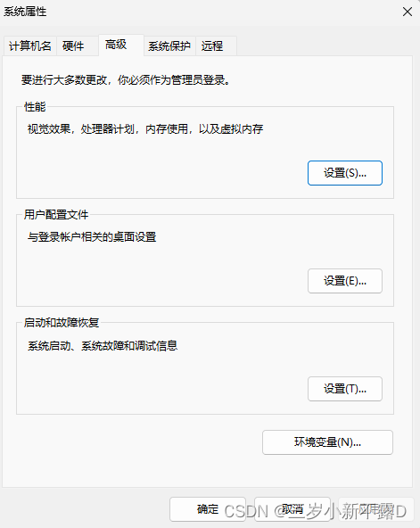420x528 pixels.
Task: Click the 启动和故障恢复 group label
Action: coord(62,323)
